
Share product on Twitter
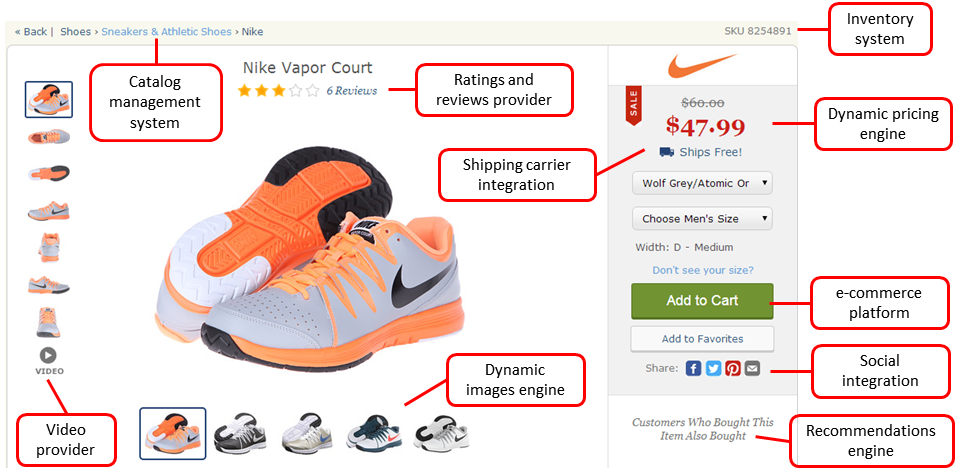point(713,368)
